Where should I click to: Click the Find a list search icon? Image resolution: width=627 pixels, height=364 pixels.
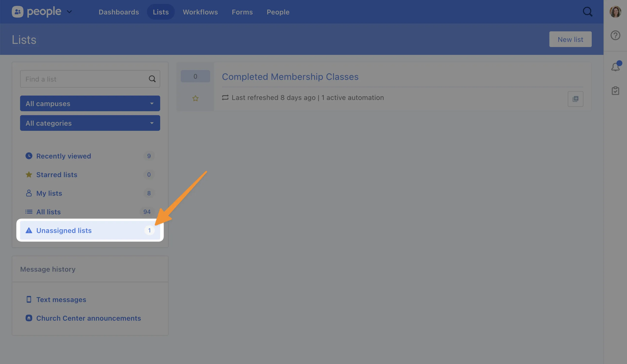[x=152, y=79]
